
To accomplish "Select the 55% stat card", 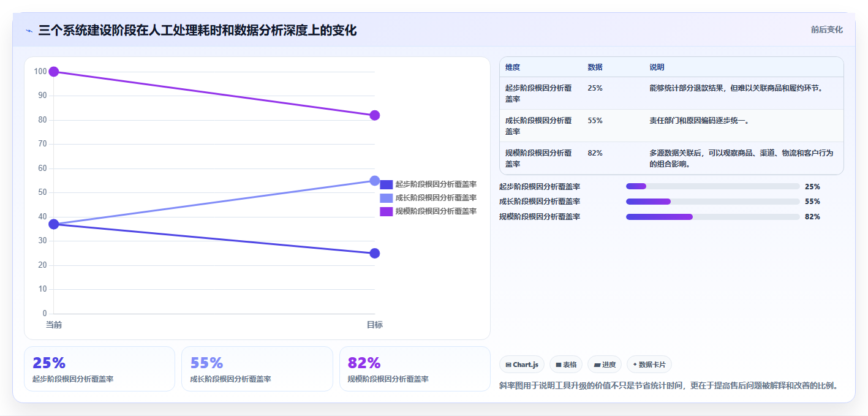I will 257,369.
